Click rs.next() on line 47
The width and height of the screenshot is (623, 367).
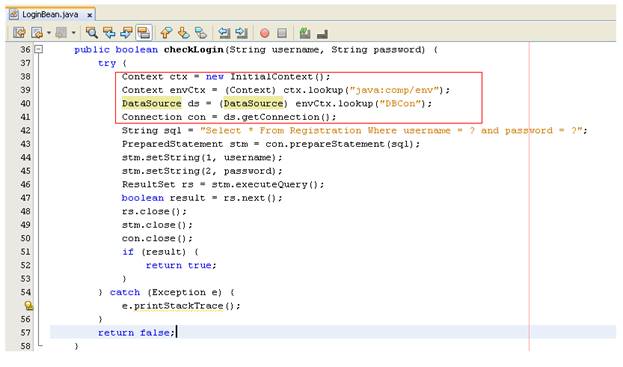click(x=250, y=198)
